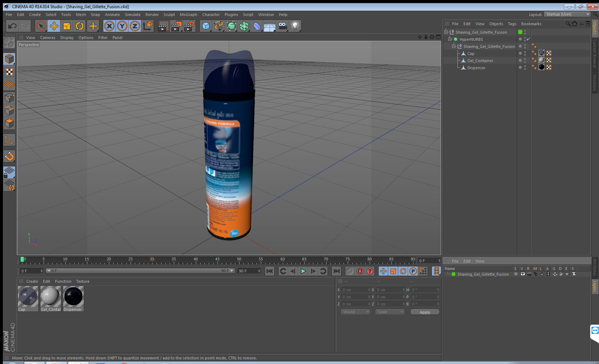Add a floor environment object
599x364 pixels.
click(270, 26)
